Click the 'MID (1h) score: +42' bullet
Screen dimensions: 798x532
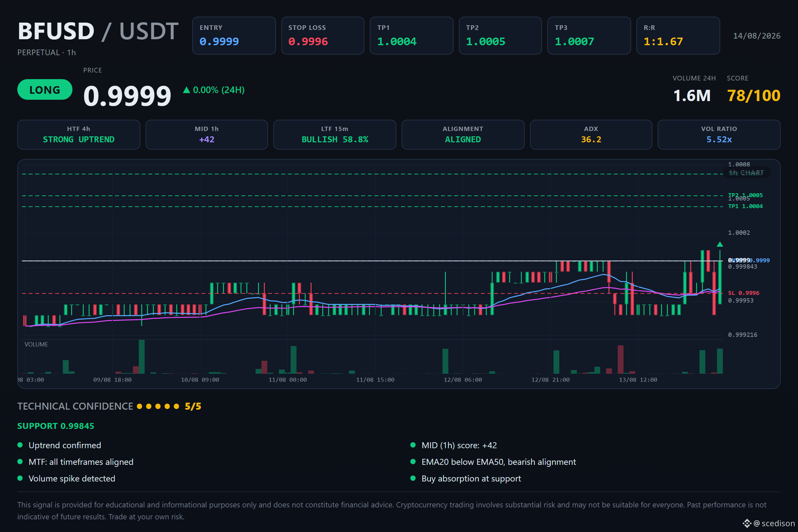[459, 446]
